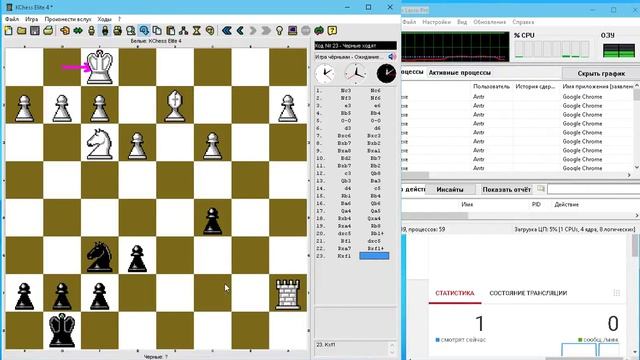Click the save floppy disk toolbar icon

tap(35, 31)
